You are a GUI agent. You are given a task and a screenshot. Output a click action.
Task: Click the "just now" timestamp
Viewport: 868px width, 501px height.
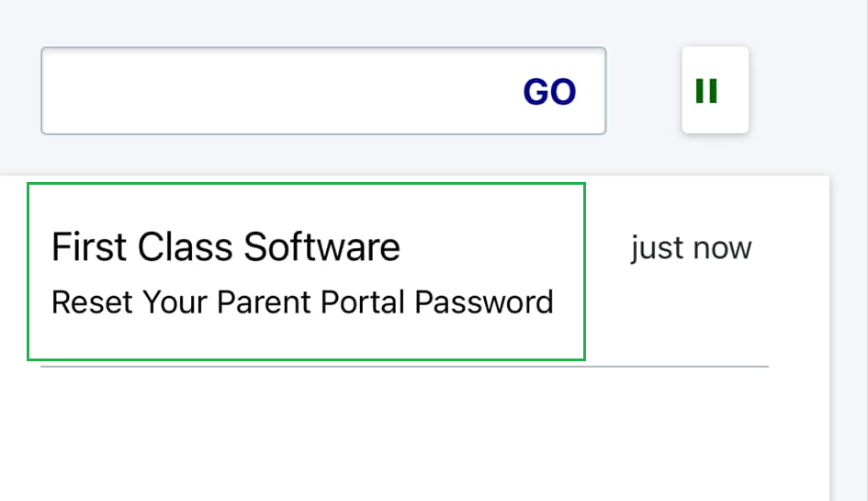click(x=691, y=248)
